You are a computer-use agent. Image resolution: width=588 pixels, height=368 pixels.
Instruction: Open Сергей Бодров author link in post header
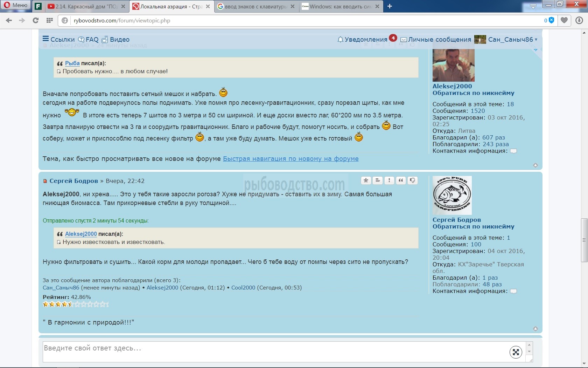[x=73, y=181]
